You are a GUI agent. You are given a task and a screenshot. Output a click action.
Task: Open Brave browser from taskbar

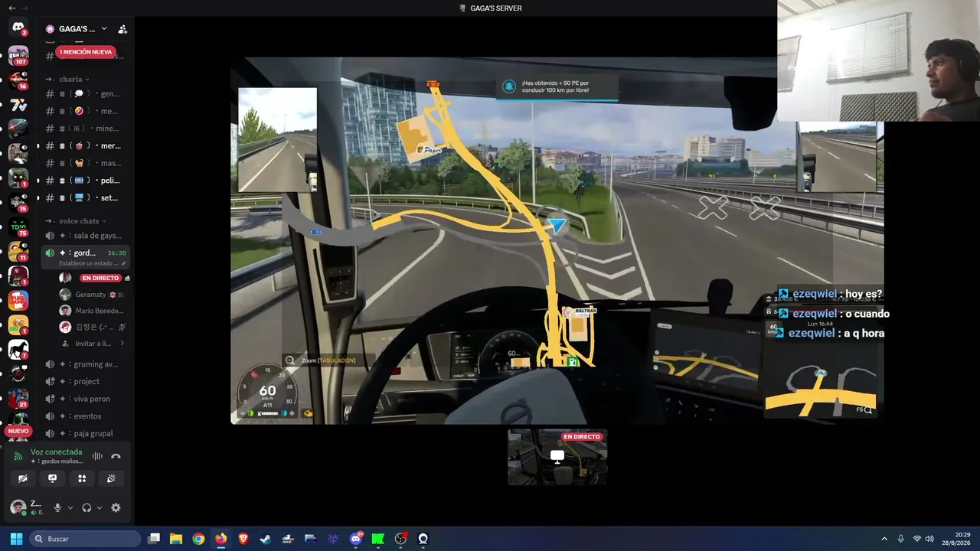[243, 539]
